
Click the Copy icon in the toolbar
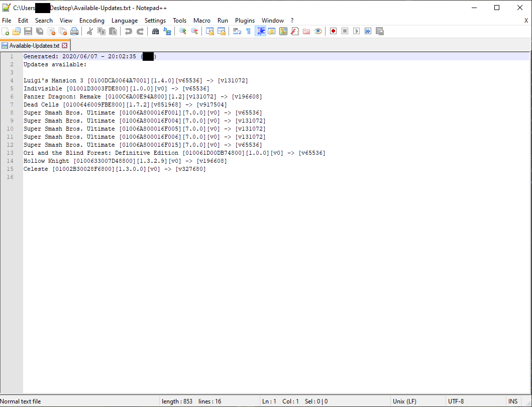tap(101, 31)
